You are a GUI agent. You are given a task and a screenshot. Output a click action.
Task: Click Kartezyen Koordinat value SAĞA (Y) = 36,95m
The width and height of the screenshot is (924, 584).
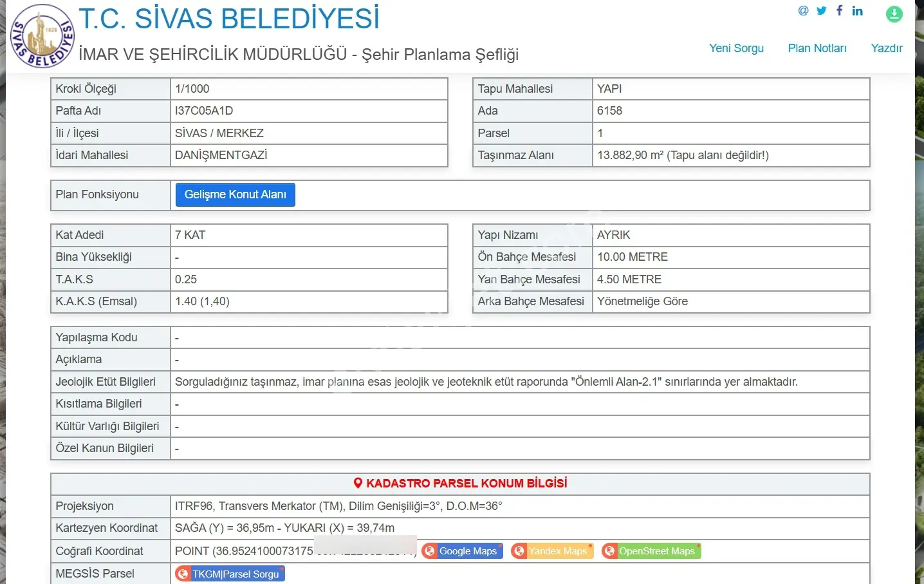284,528
